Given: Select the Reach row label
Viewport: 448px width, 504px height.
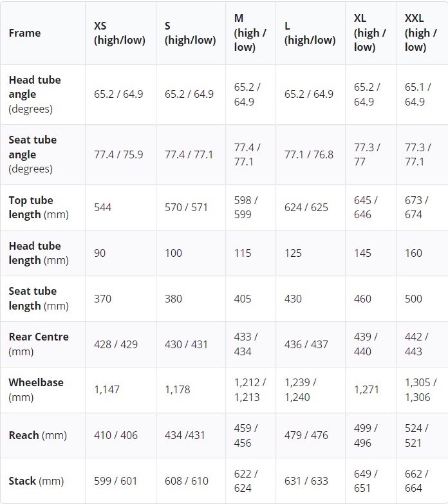Looking at the screenshot, I should pyautogui.click(x=37, y=435).
